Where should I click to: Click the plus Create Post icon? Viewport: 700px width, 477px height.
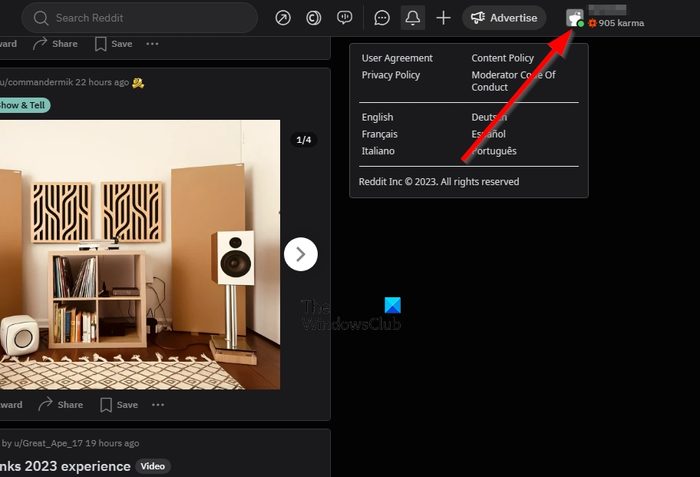(x=443, y=18)
